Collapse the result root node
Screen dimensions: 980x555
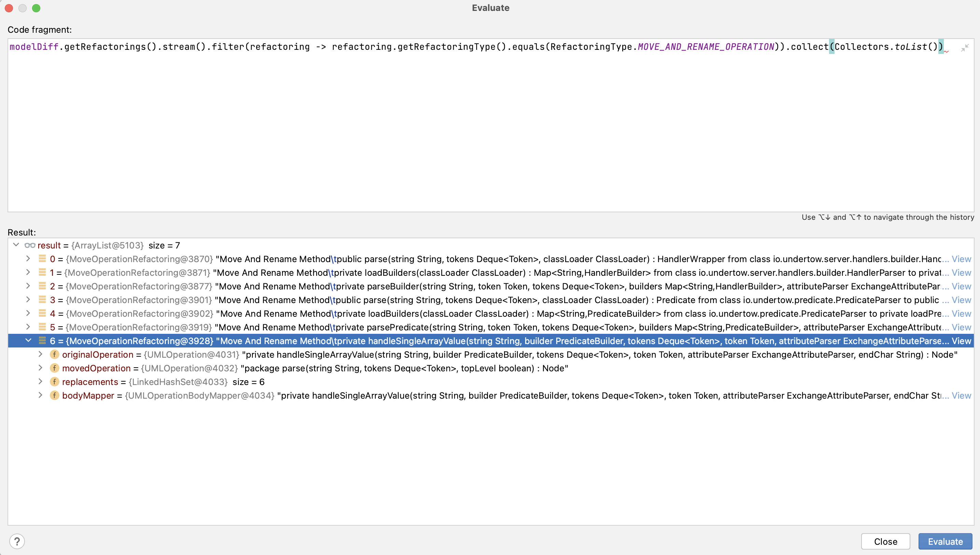coord(16,245)
